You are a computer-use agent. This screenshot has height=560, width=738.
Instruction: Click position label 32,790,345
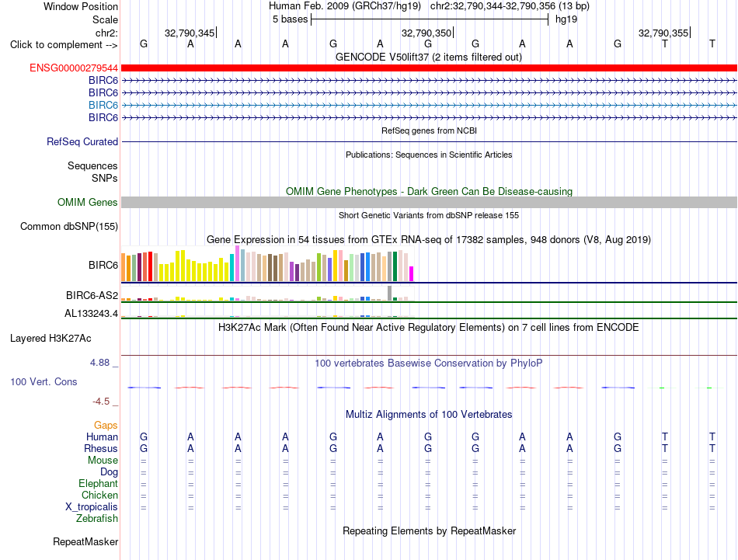[190, 33]
